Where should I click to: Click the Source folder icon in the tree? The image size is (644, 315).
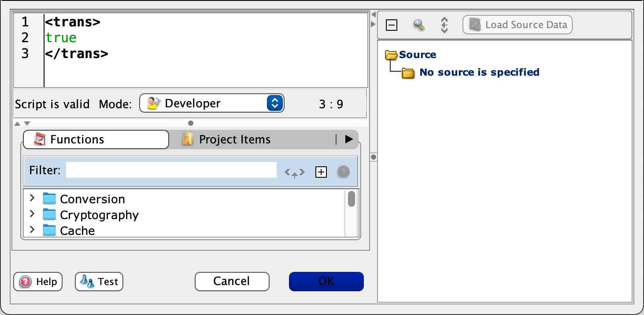[391, 55]
